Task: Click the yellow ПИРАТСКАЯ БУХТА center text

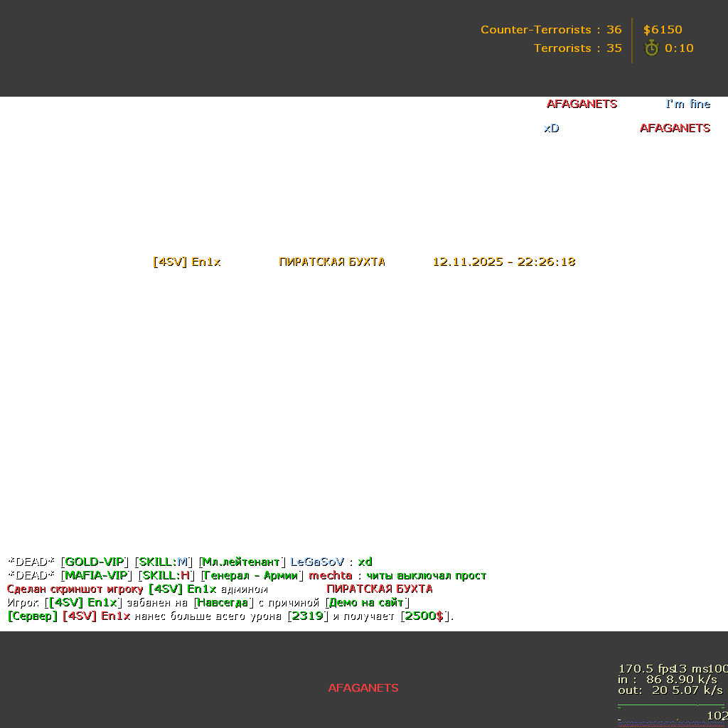Action: [x=332, y=262]
